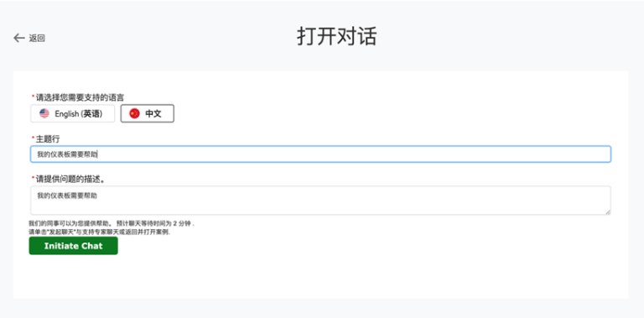Screen dimensions: 644x318
Task: Click the red asterisk beside 主题行
Action: pos(34,138)
